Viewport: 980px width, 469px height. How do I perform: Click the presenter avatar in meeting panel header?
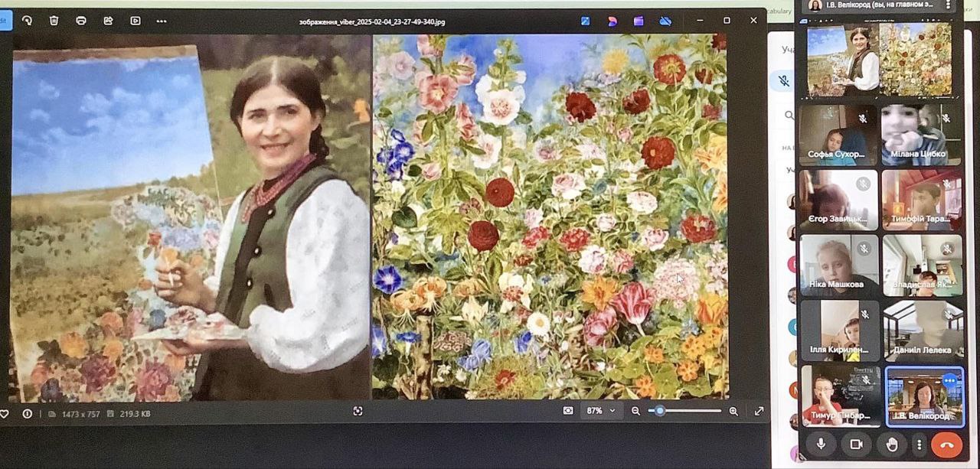(x=815, y=5)
